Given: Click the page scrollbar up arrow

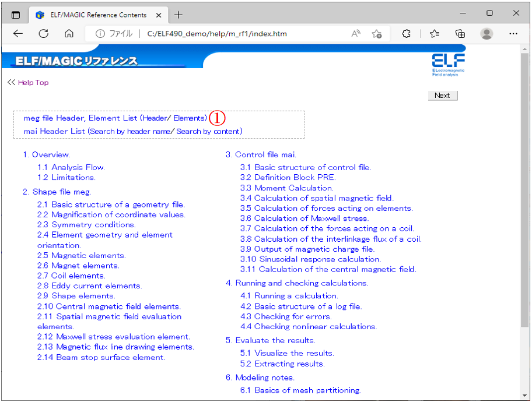Looking at the screenshot, I should (x=525, y=49).
